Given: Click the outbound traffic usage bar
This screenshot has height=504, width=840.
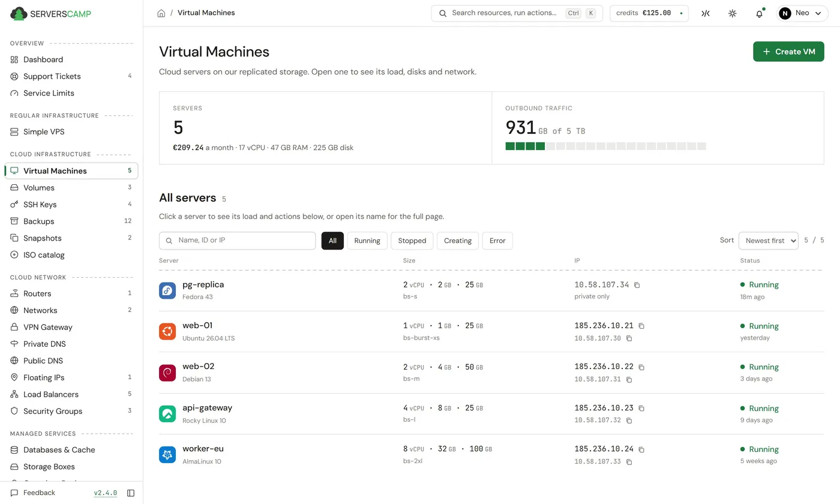Looking at the screenshot, I should pyautogui.click(x=606, y=146).
